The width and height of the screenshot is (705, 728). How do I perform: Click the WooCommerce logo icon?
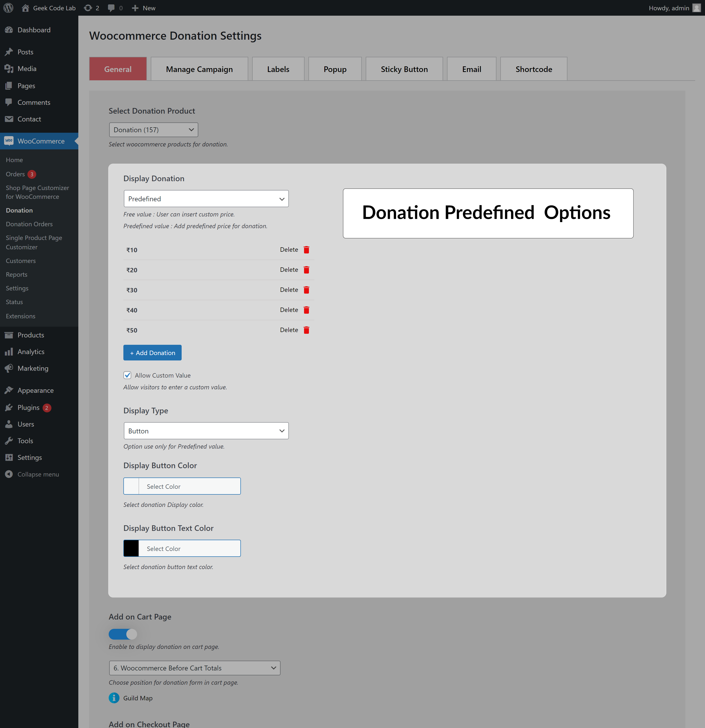tap(9, 141)
